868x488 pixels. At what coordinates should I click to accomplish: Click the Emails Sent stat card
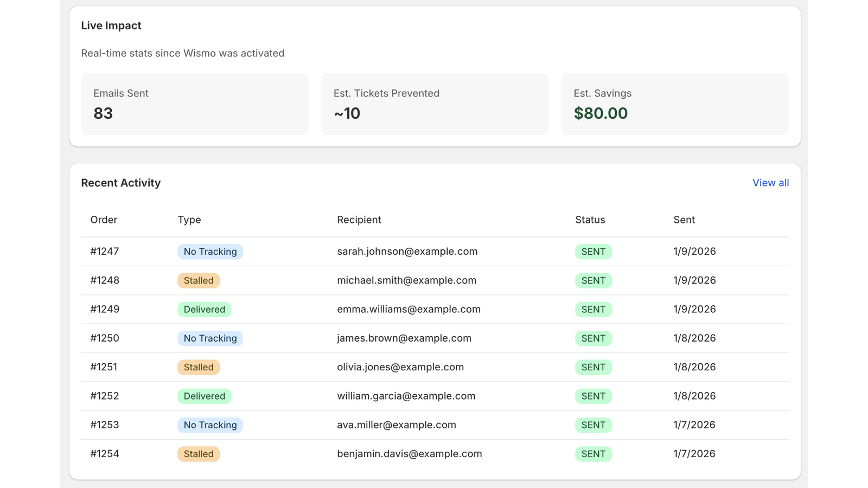tap(194, 104)
